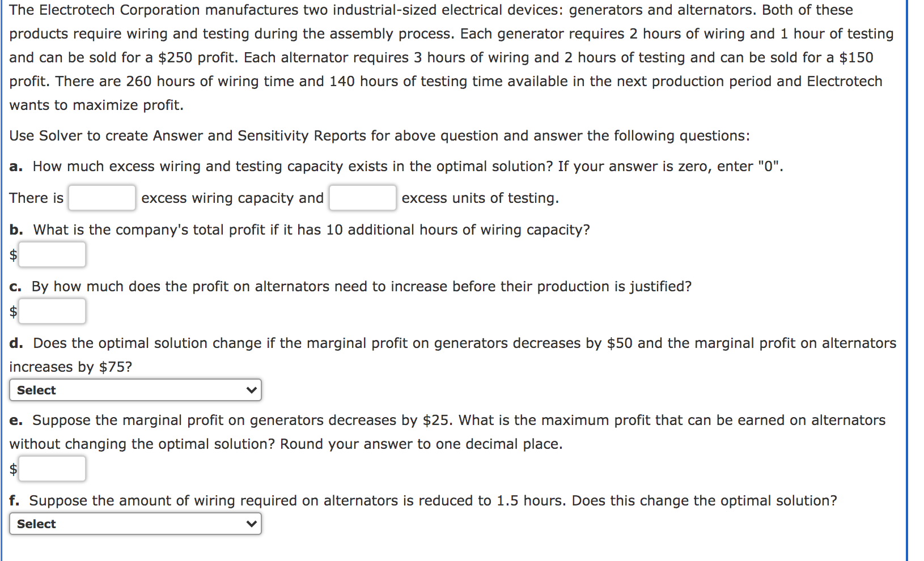Click the excess wiring capacity input box
The height and width of the screenshot is (561, 924).
pos(102,198)
